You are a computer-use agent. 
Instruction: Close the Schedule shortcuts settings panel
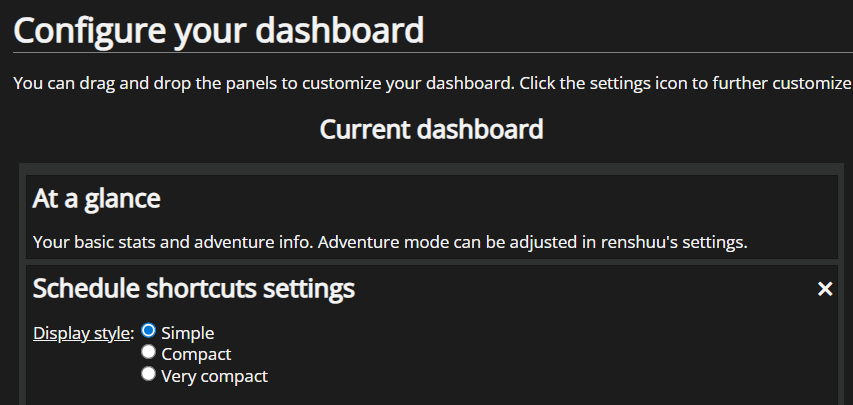[825, 289]
